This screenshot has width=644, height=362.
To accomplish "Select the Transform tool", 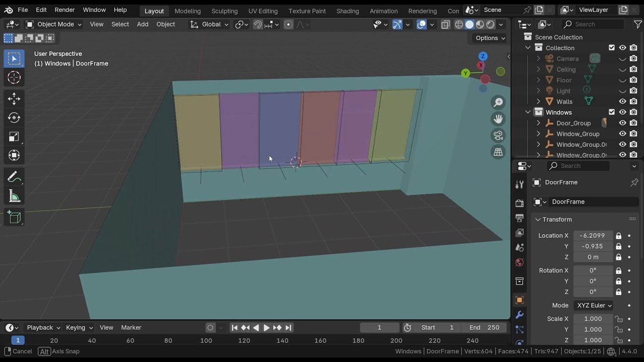I will 14,155.
